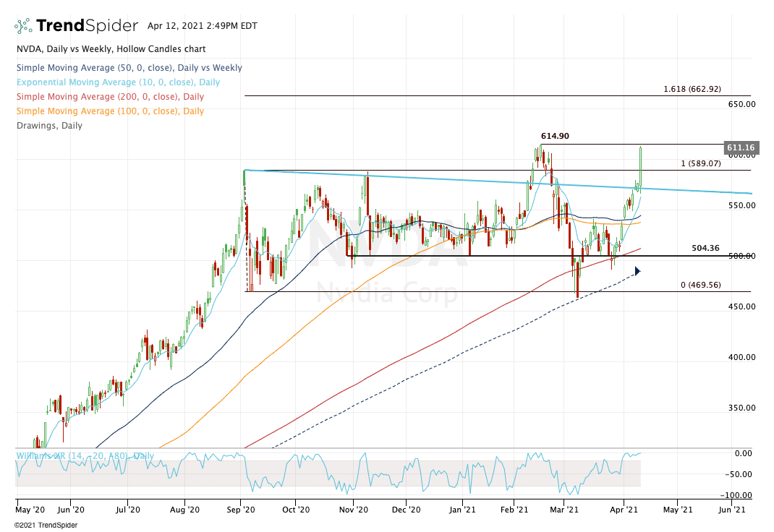Click the Oct '20 date axis label

296,510
